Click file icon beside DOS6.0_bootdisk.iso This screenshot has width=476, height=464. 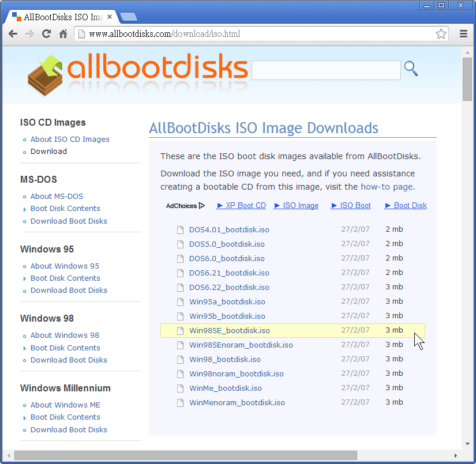[181, 259]
